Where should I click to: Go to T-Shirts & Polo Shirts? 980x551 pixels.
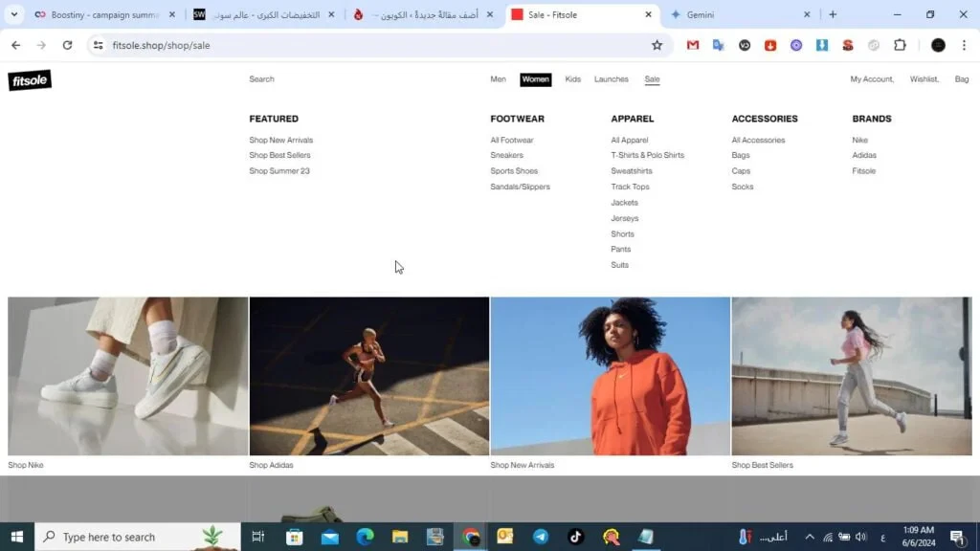pos(647,155)
